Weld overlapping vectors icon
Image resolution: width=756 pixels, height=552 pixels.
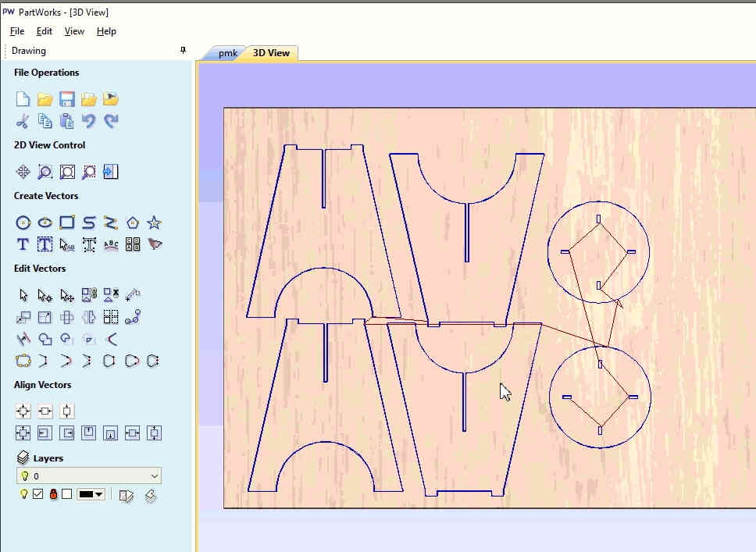[x=45, y=339]
